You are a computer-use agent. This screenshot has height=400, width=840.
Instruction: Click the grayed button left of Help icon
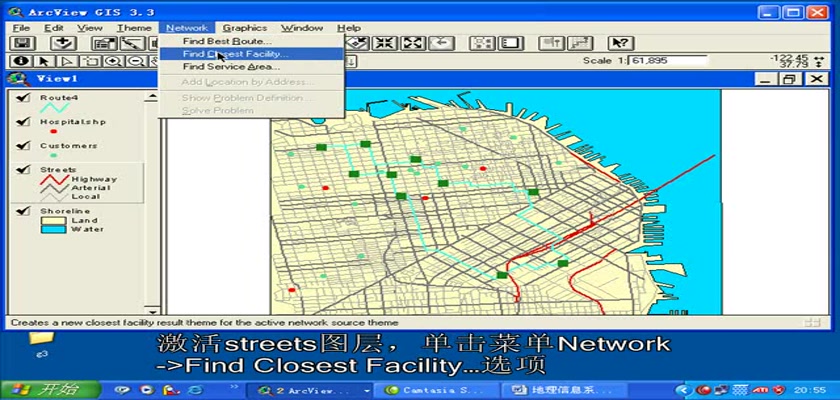click(580, 44)
